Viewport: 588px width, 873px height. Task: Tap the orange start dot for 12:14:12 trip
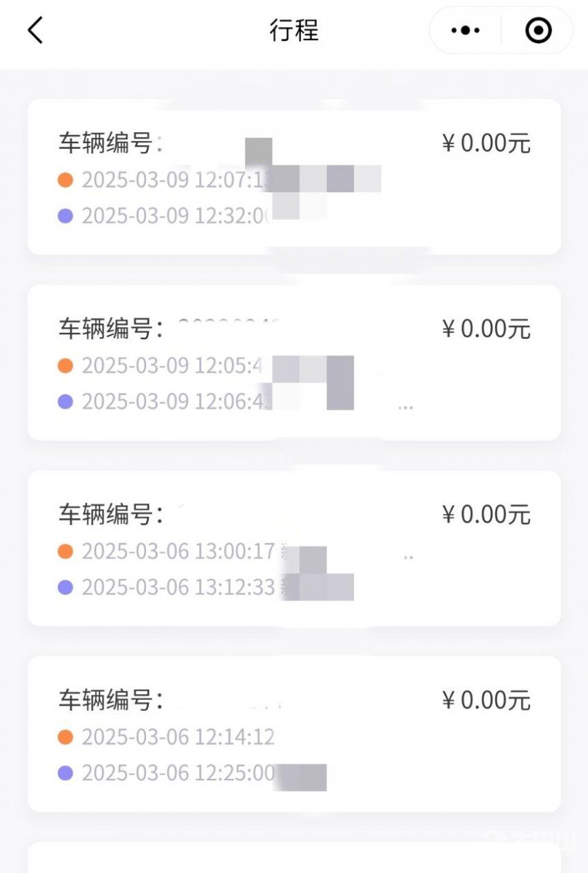[66, 737]
